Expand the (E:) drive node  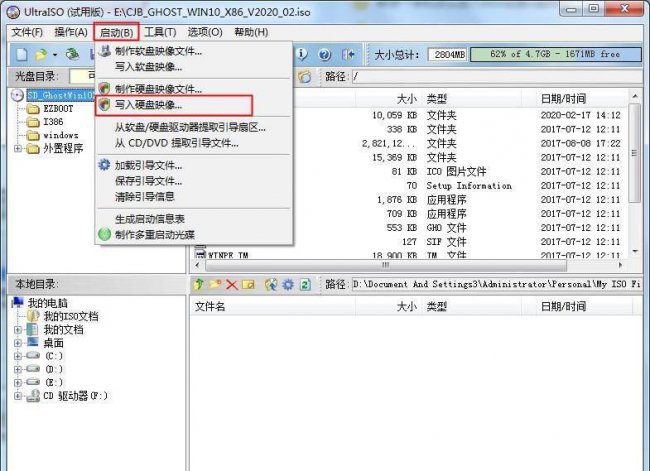click(x=18, y=383)
